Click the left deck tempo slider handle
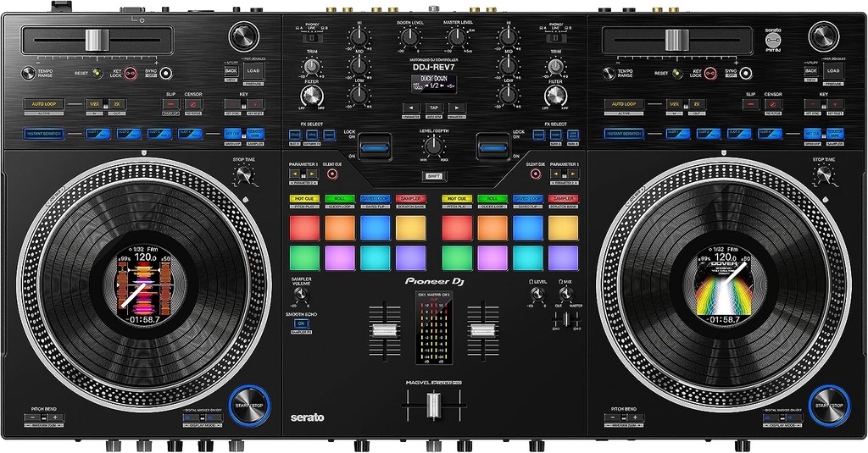Viewport: 868px width, 453px height. point(97,41)
